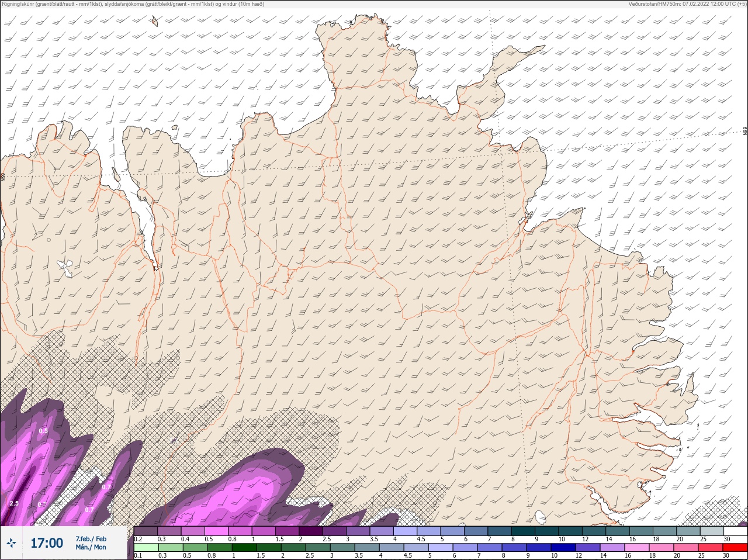Click the 17:00 forecast time

47,543
